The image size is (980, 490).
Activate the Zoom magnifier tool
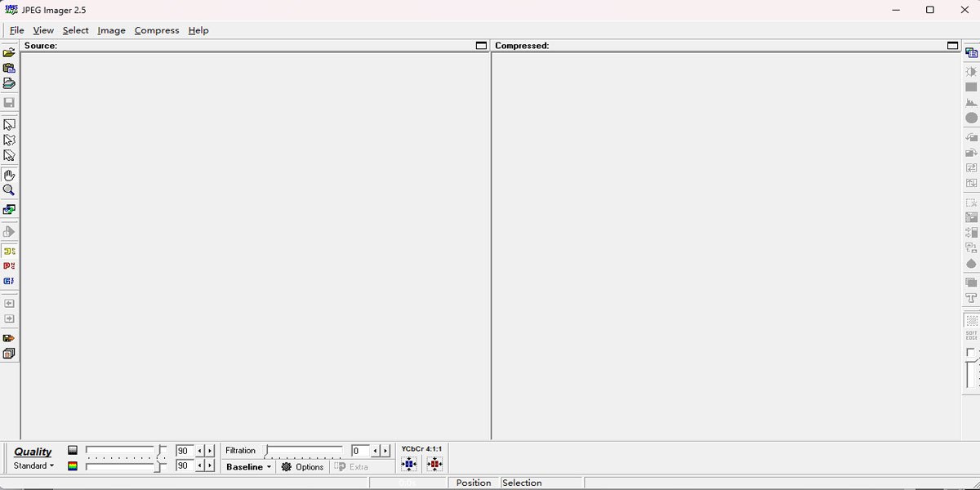[x=9, y=190]
